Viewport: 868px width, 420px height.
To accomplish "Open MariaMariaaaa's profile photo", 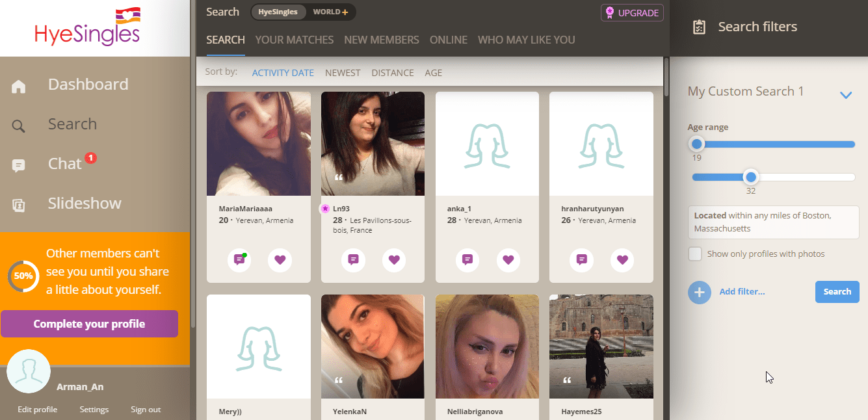I will pyautogui.click(x=259, y=144).
